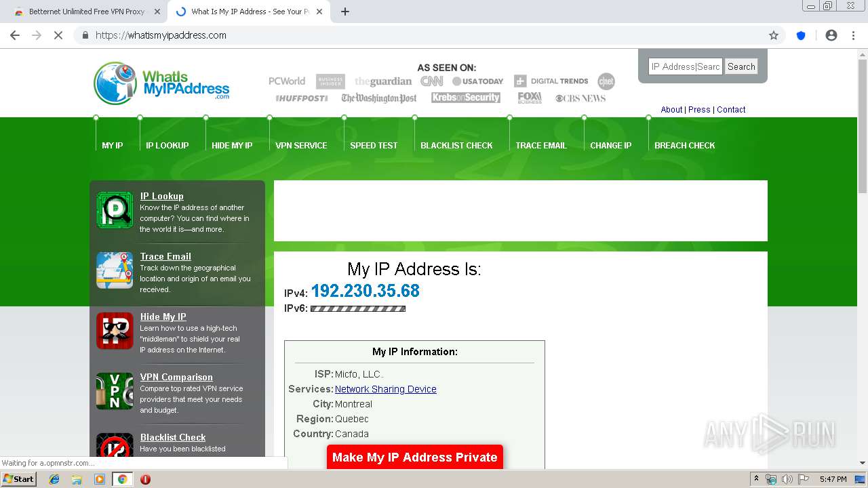Open Chrome three-dot menu
Viewport: 868px width, 488px height.
click(854, 35)
